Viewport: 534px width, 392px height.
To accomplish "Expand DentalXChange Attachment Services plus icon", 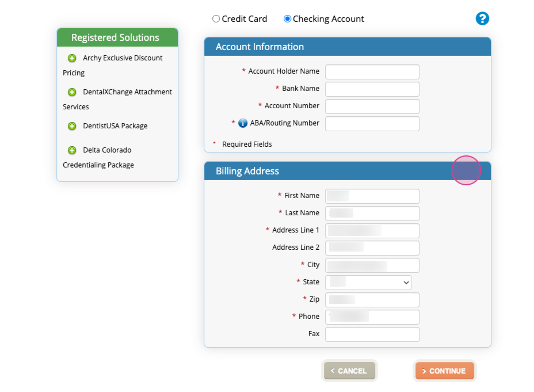I will tap(72, 92).
